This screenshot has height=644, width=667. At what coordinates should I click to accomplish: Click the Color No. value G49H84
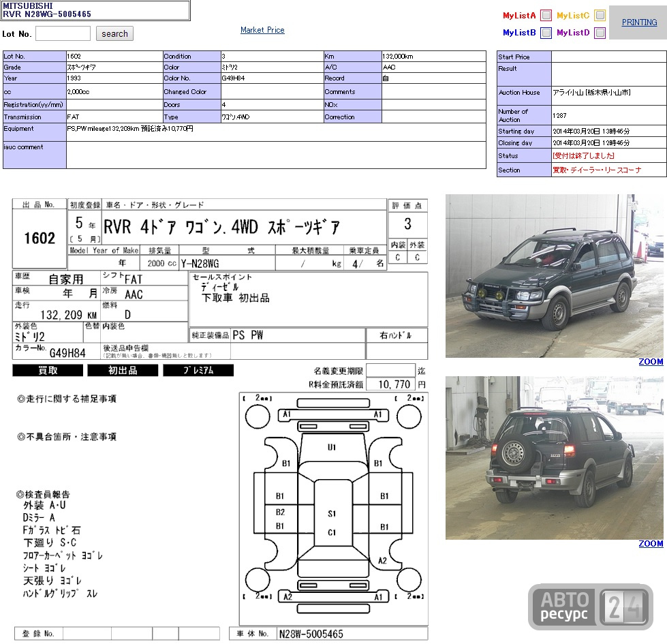[233, 78]
